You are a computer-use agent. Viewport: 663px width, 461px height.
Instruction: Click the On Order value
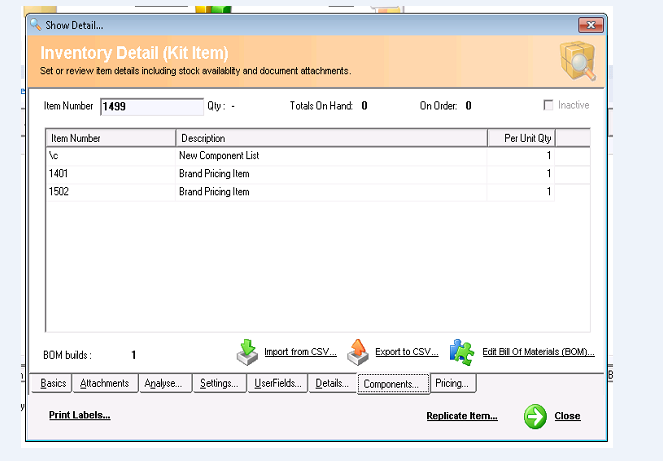(x=468, y=106)
